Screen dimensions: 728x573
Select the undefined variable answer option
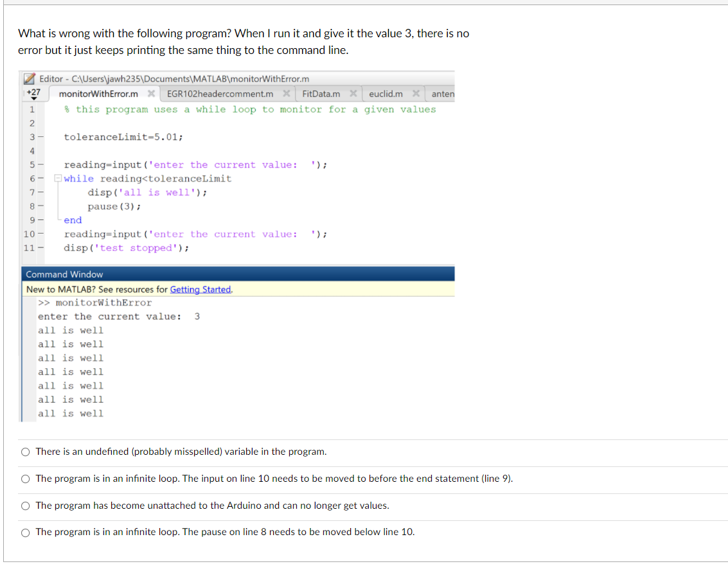25,452
